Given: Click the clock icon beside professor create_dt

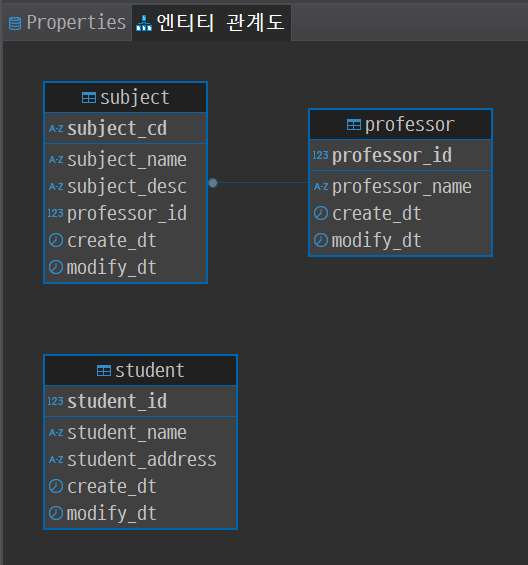Looking at the screenshot, I should coord(321,213).
